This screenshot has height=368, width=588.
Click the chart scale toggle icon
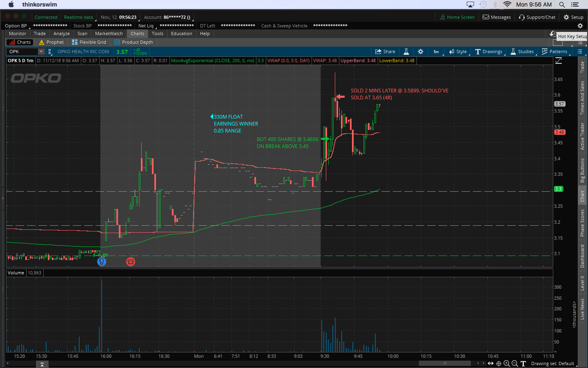click(559, 61)
